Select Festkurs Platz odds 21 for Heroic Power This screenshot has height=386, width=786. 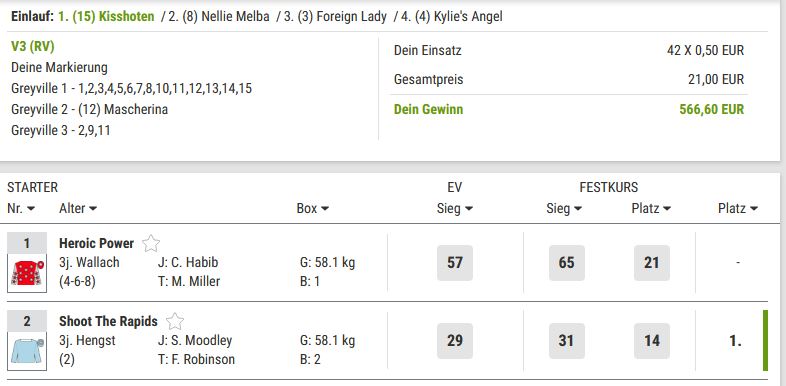coord(652,263)
